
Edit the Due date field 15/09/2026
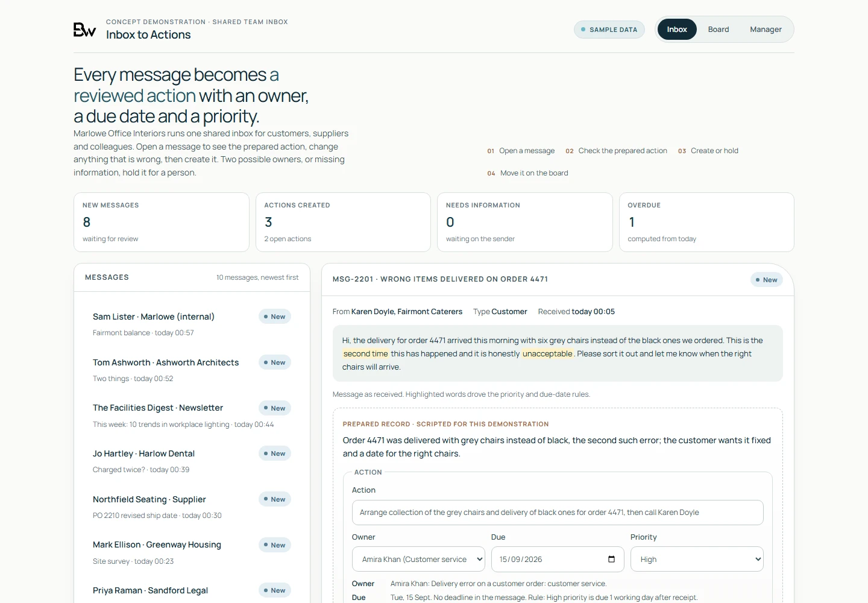click(x=558, y=559)
